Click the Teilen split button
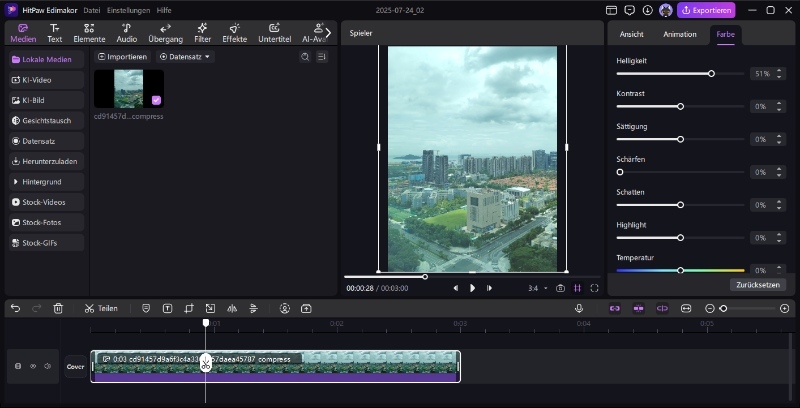800x408 pixels. tap(101, 309)
